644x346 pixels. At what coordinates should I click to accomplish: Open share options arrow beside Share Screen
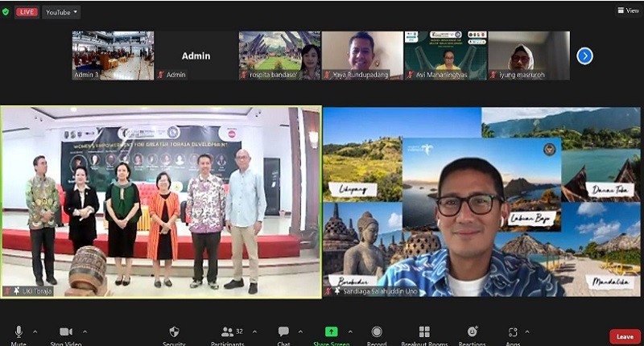350,332
